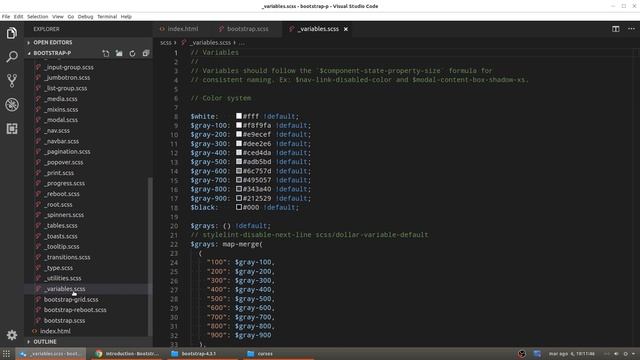Screen dimensions: 640x360
Task: Open the Help menu
Action: pyautogui.click(x=126, y=17)
